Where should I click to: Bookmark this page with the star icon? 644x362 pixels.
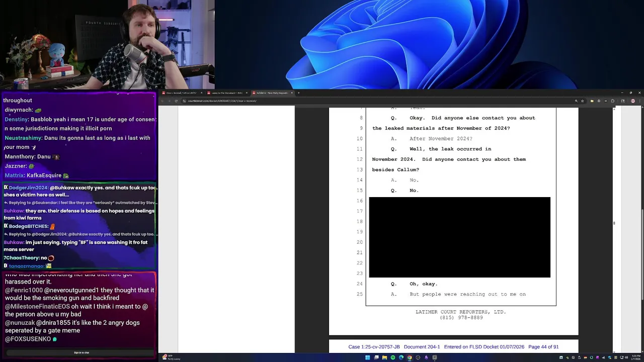point(583,101)
